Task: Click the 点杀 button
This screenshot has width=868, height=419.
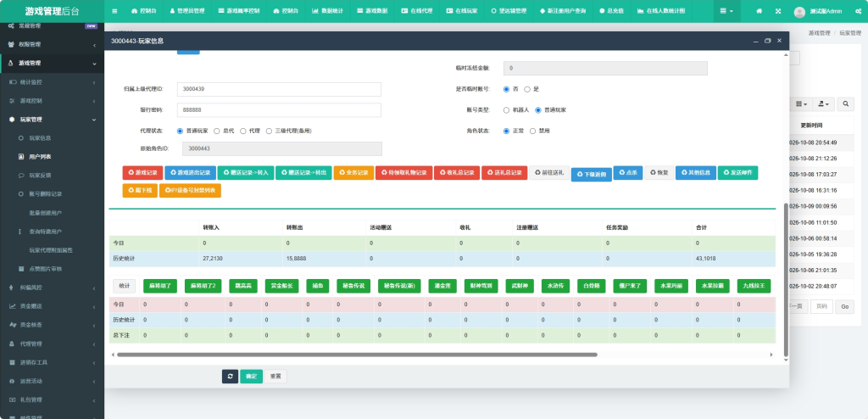Action: coord(628,173)
